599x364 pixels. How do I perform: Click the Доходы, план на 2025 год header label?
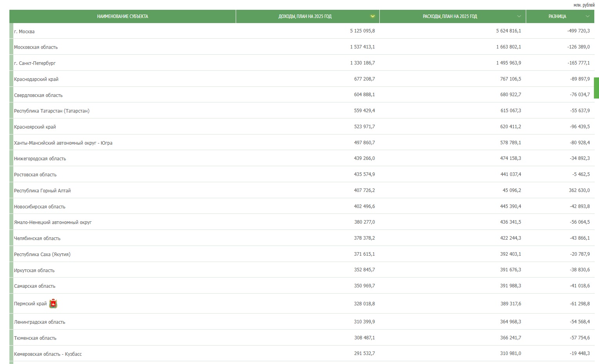[x=305, y=16]
